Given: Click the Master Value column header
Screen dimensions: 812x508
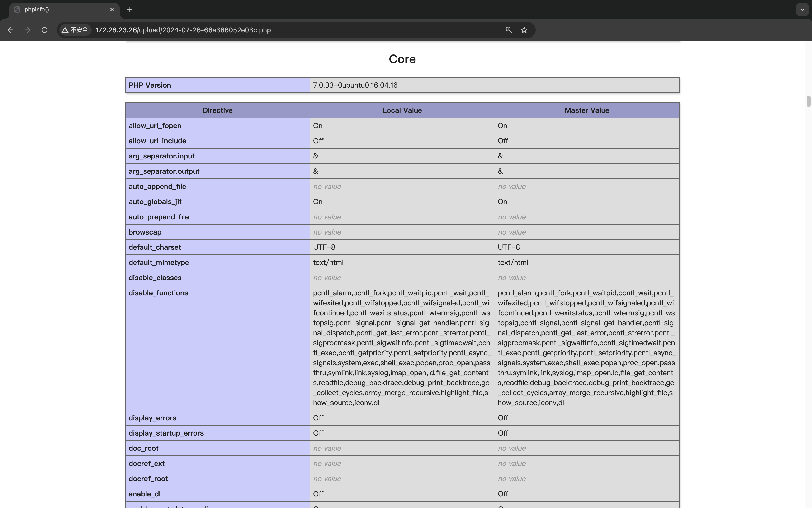Looking at the screenshot, I should coord(586,110).
